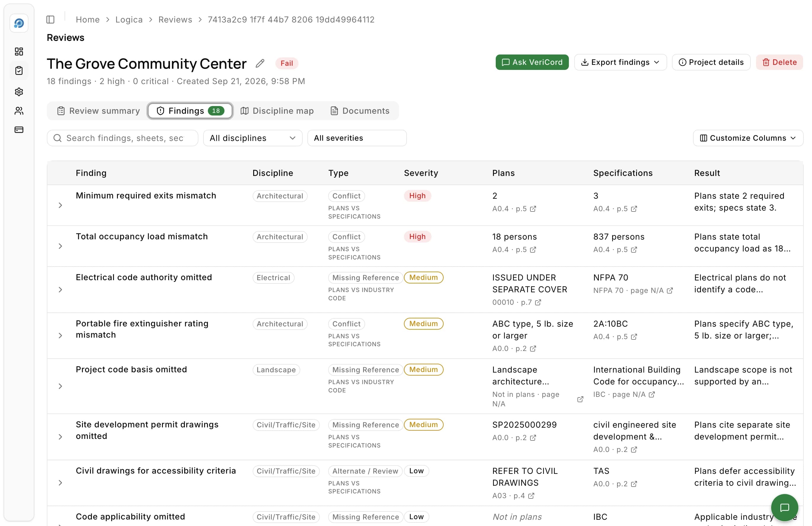Screen dimensions: 812x526
Task: Open the billing card icon in the sidebar
Action: coord(19,130)
